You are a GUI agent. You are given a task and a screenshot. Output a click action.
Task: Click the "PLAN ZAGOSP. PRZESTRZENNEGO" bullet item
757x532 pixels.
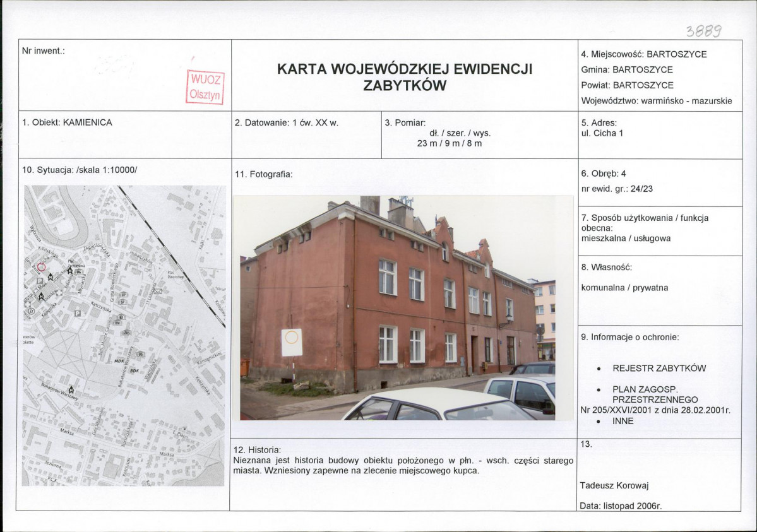pos(655,394)
